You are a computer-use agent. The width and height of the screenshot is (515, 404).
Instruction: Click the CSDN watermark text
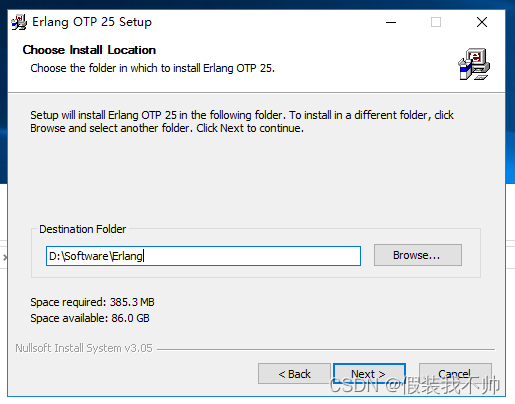point(414,385)
